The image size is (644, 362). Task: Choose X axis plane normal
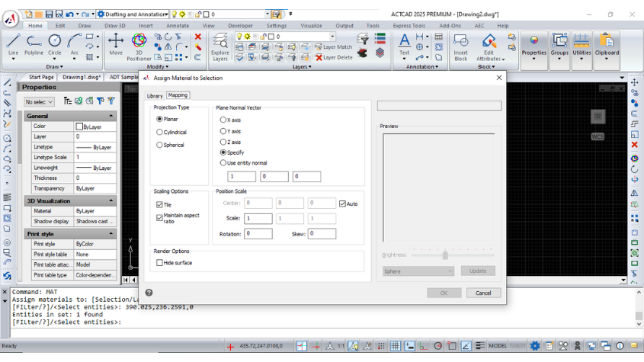[230, 120]
